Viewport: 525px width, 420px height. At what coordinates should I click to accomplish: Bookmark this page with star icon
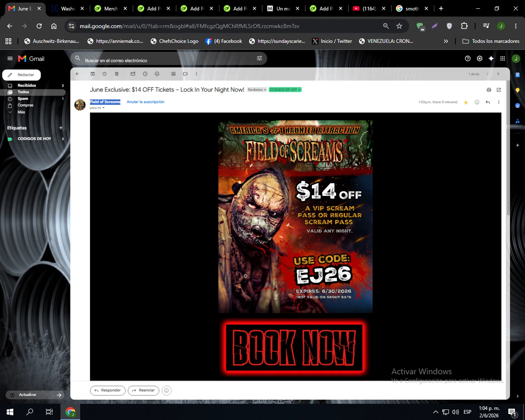tap(399, 26)
